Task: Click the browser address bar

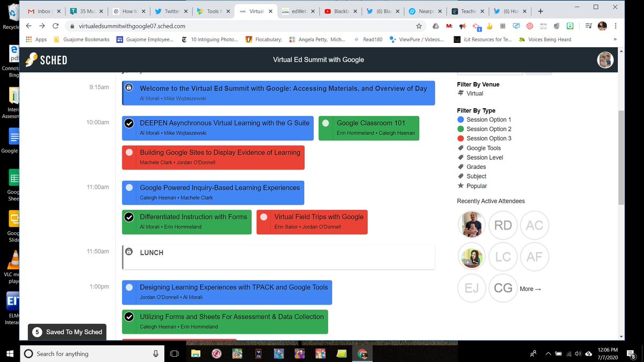Action: coord(241,26)
